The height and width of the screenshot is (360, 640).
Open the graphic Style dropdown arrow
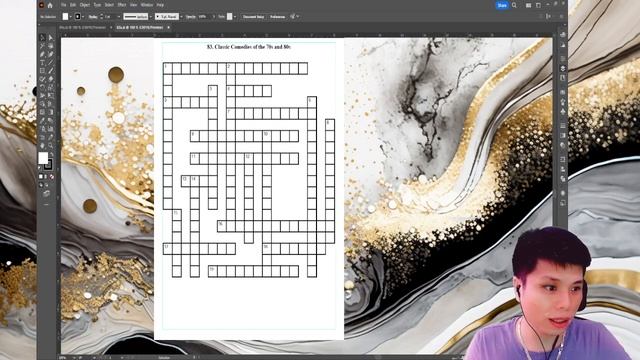pyautogui.click(x=235, y=17)
